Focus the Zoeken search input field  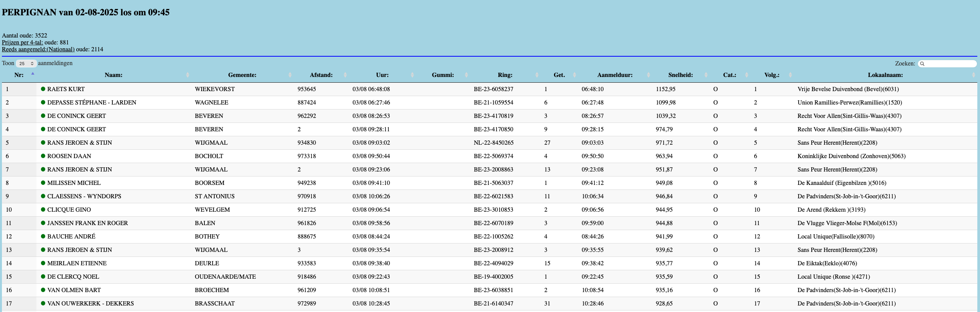pyautogui.click(x=949, y=64)
